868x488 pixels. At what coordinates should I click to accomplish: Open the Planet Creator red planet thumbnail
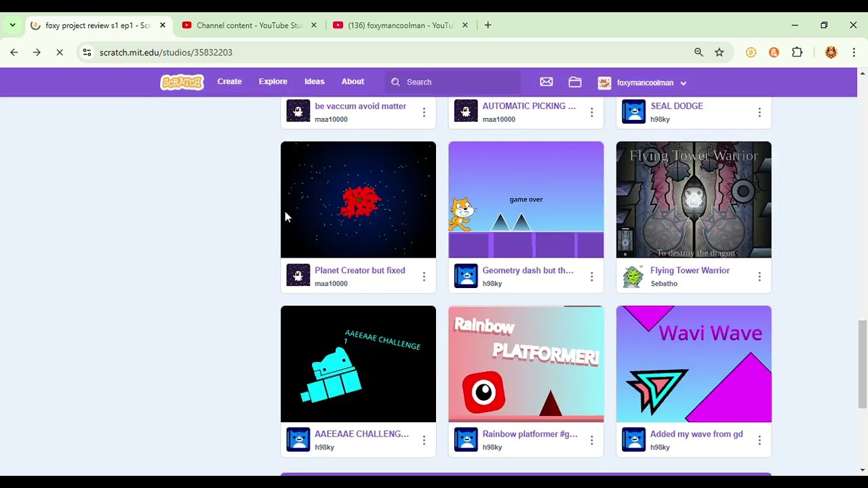pos(358,200)
